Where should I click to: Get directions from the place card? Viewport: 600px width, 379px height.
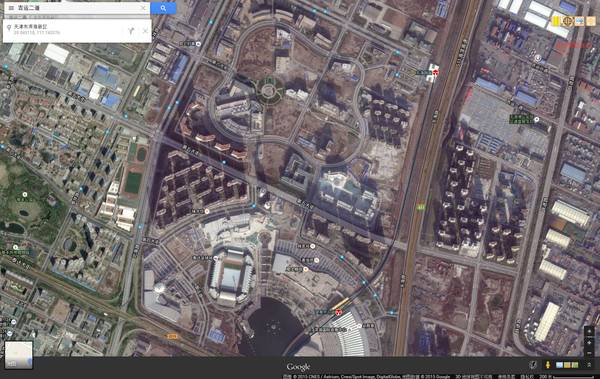click(x=131, y=31)
